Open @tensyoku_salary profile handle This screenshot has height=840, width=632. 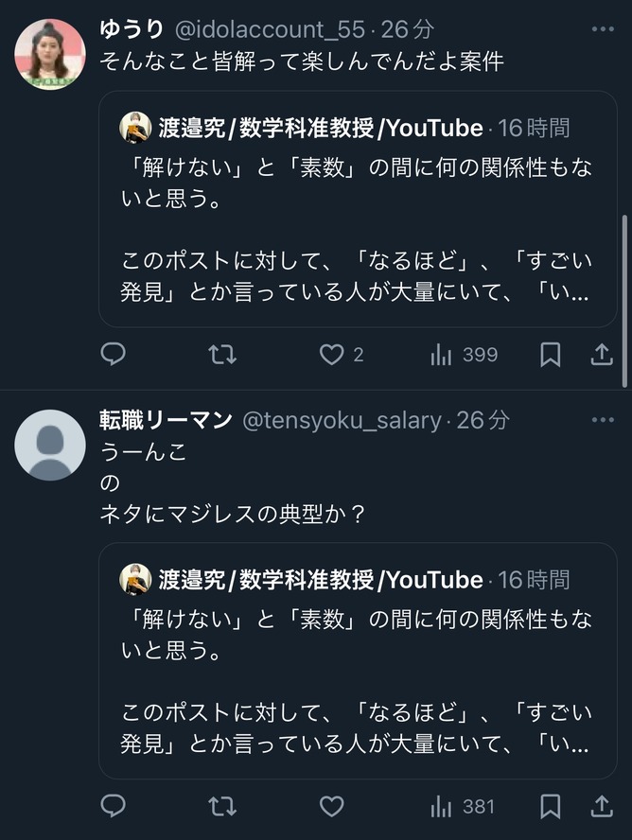(x=342, y=421)
